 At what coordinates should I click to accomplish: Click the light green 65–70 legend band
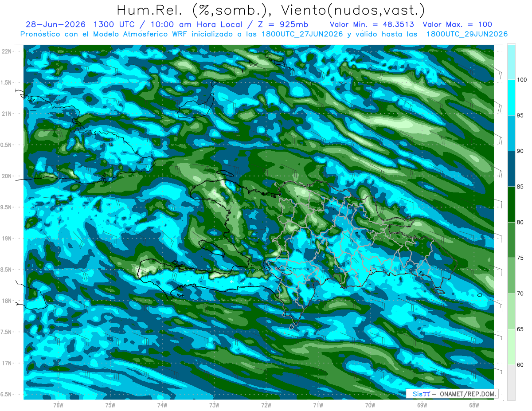pyautogui.click(x=511, y=311)
